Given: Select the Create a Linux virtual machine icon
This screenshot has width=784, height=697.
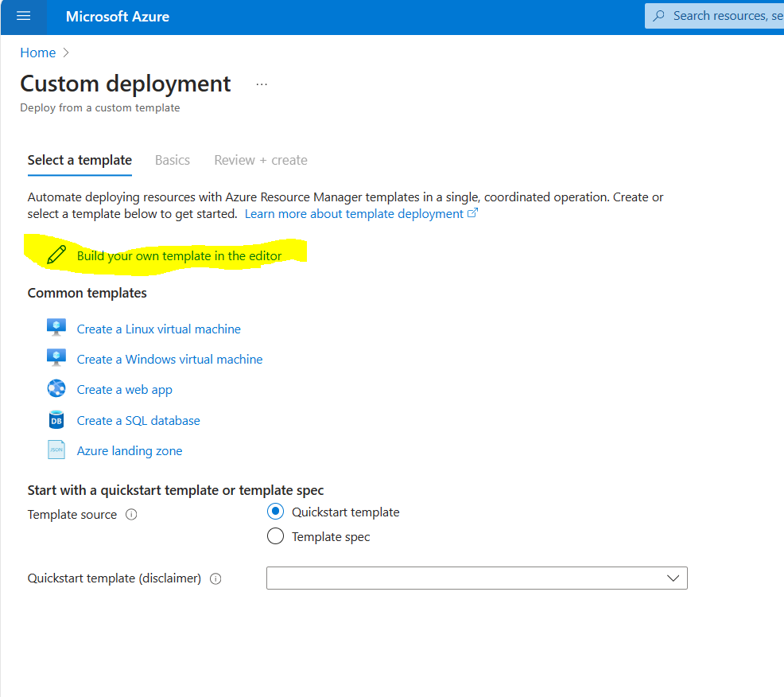Looking at the screenshot, I should (56, 327).
